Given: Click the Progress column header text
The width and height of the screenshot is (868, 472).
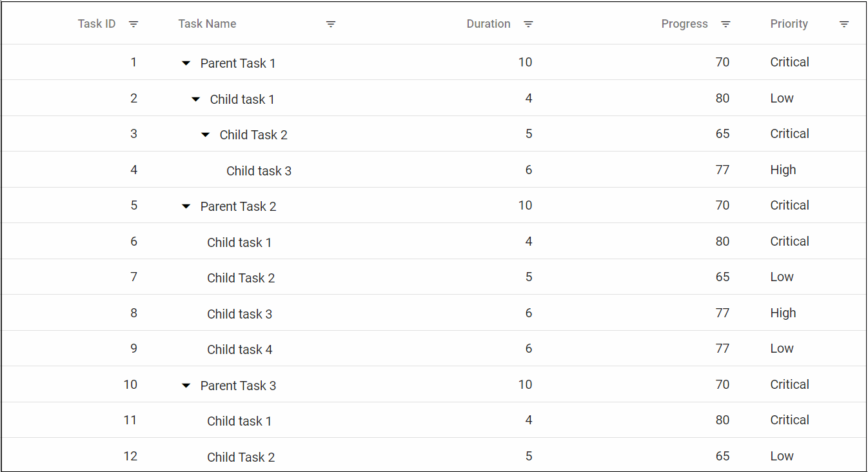Looking at the screenshot, I should pyautogui.click(x=684, y=24).
